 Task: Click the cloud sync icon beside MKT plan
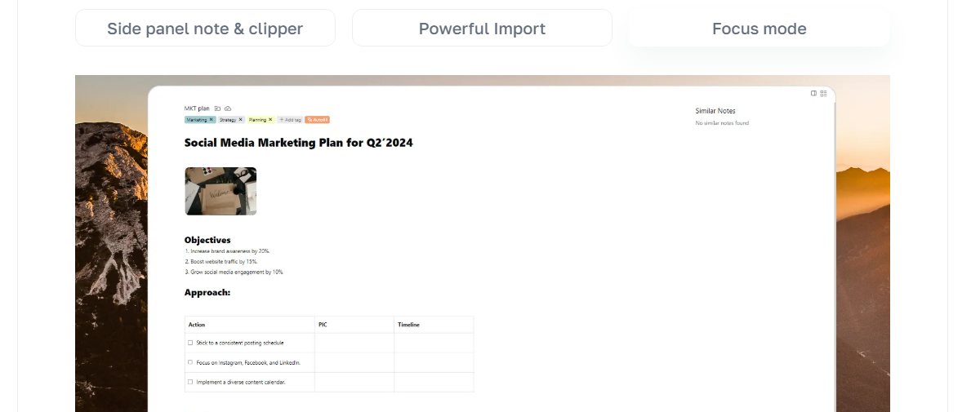pyautogui.click(x=228, y=108)
